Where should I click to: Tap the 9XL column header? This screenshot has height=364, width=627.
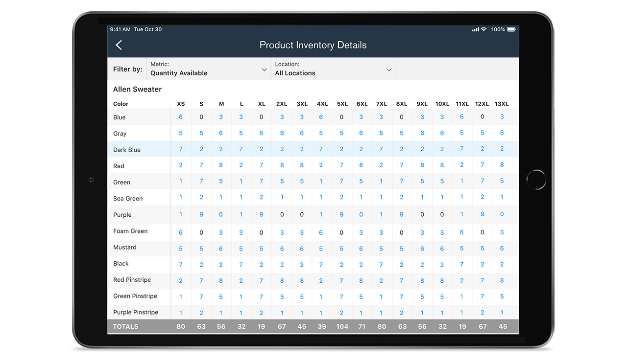point(422,104)
